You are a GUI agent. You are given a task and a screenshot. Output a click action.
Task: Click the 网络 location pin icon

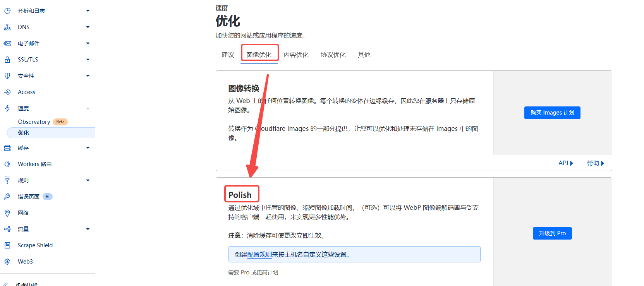tap(7, 213)
